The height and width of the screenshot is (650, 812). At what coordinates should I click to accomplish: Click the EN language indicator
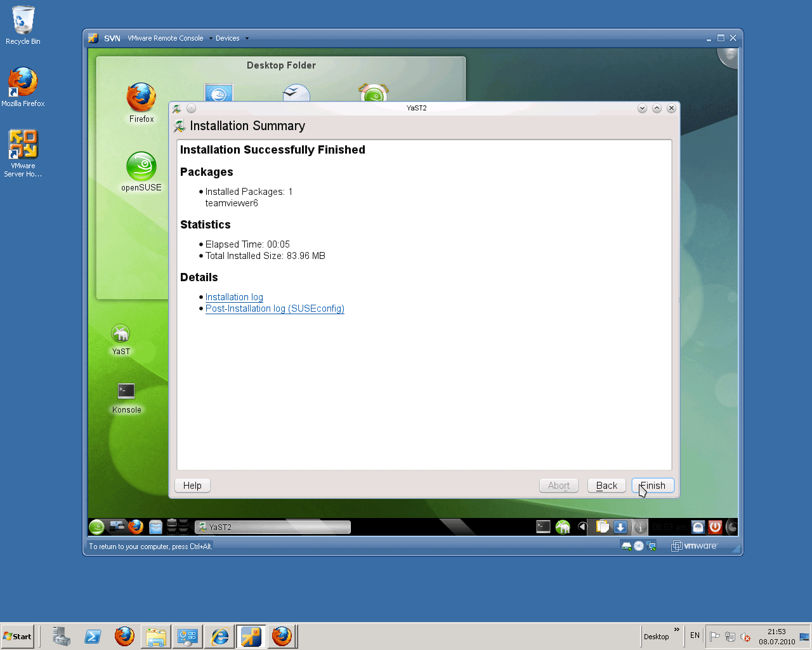click(695, 635)
